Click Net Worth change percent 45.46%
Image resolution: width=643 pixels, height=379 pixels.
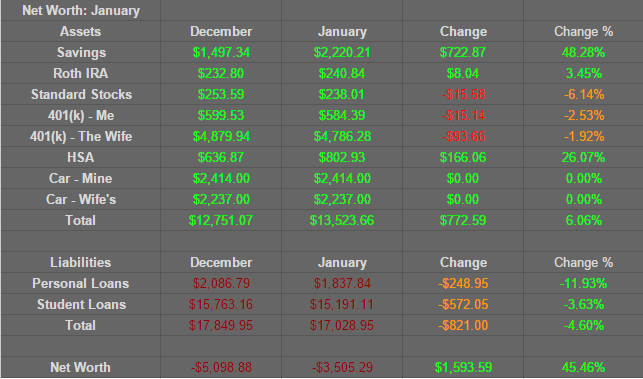584,367
